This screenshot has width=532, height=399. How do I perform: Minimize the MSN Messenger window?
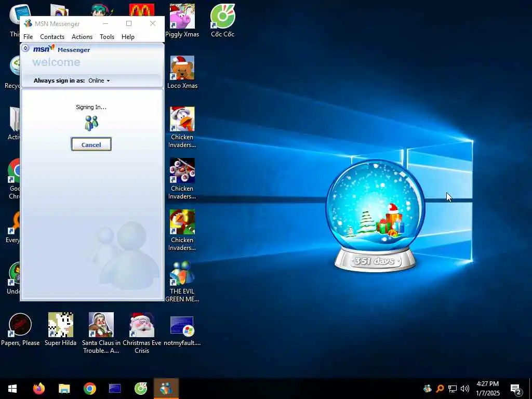coord(105,23)
